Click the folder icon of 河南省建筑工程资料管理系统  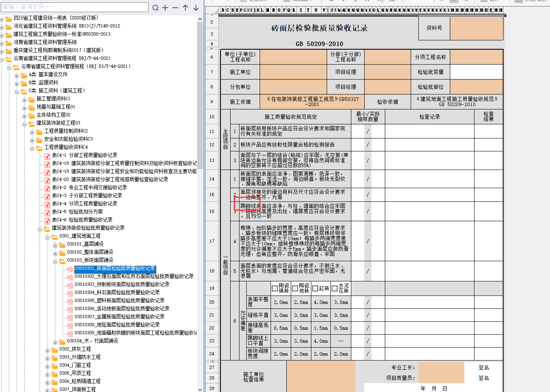(x=8, y=43)
